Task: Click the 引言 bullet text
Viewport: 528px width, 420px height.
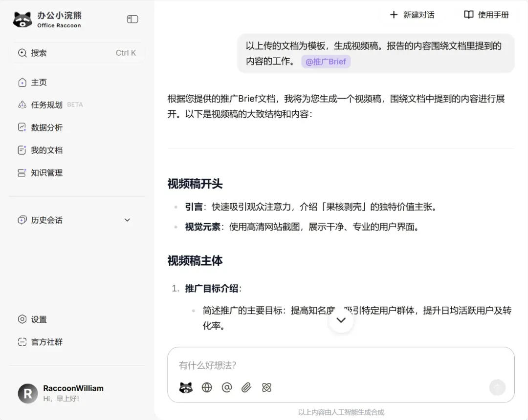Action: [311, 207]
